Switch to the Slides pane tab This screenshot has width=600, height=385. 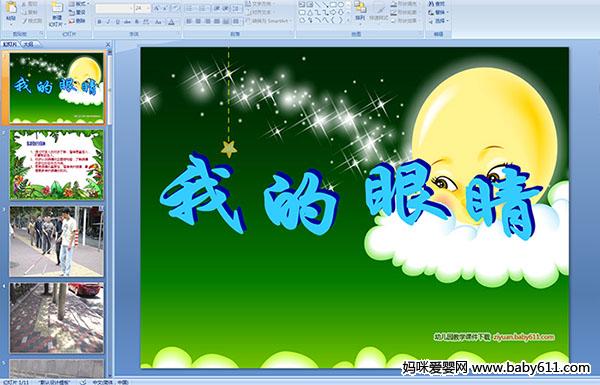click(x=10, y=44)
